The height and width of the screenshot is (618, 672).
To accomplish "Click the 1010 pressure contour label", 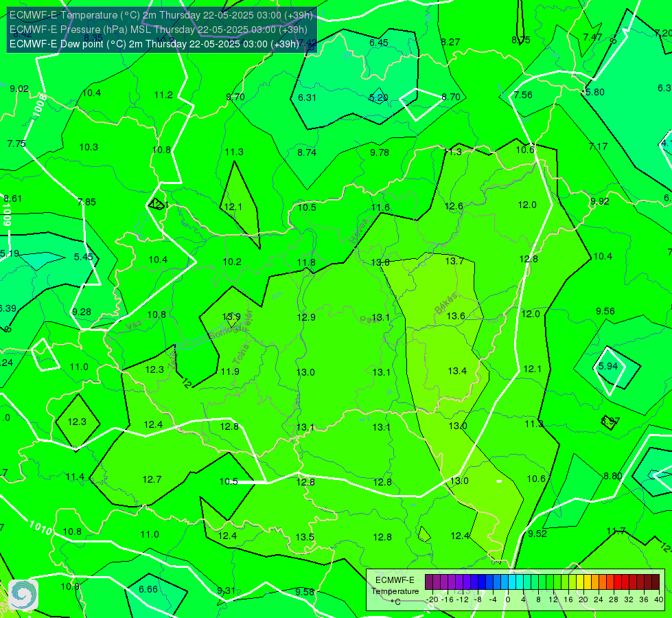I will pyautogui.click(x=40, y=527).
